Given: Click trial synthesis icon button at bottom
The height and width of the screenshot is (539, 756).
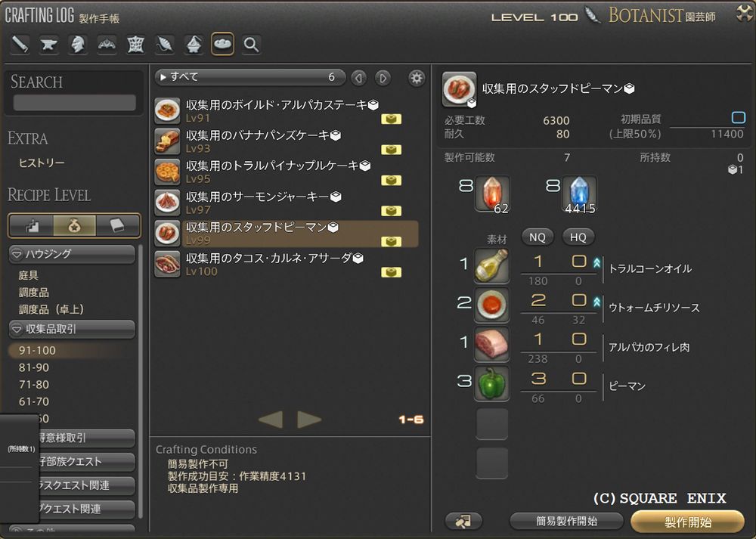Looking at the screenshot, I should coord(464,521).
